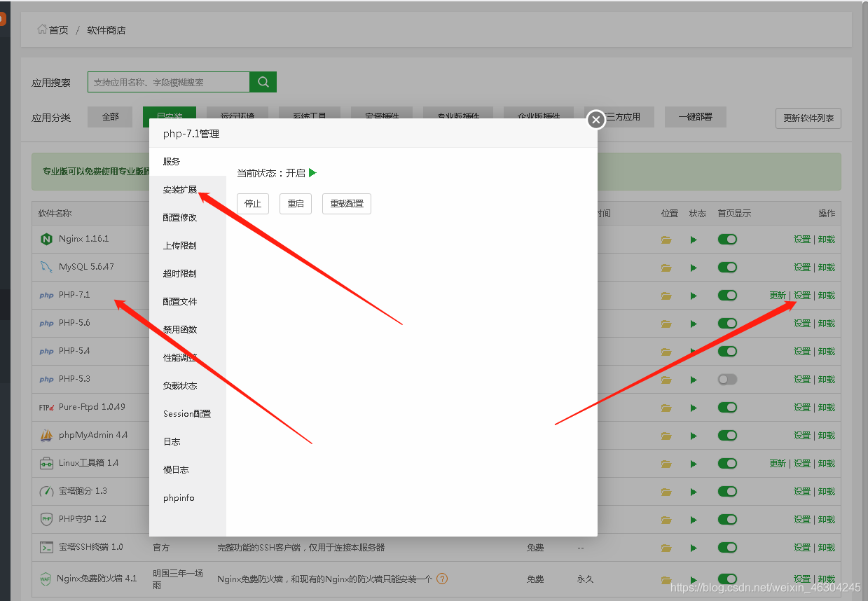Click the phpMyAdmin sailboat icon
The width and height of the screenshot is (868, 601).
pyautogui.click(x=46, y=436)
